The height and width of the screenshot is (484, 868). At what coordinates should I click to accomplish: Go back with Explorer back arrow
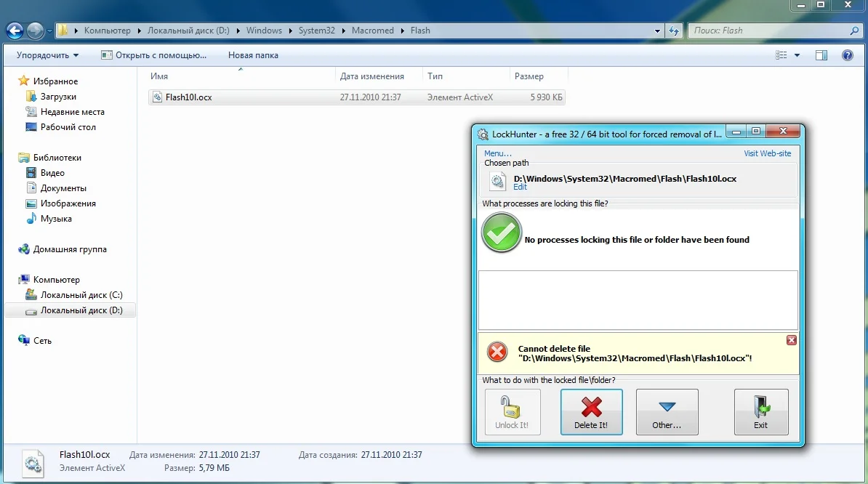(x=15, y=31)
